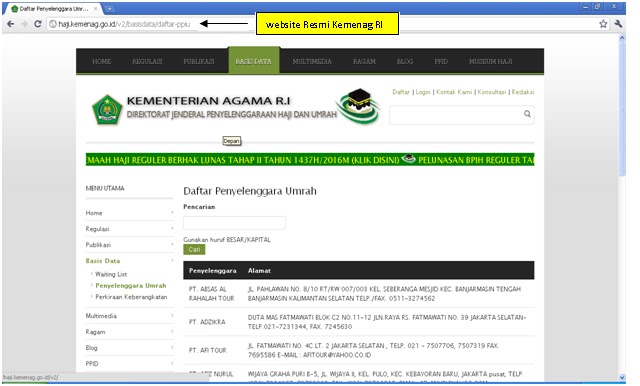Open the HOME navigation item

(102, 62)
